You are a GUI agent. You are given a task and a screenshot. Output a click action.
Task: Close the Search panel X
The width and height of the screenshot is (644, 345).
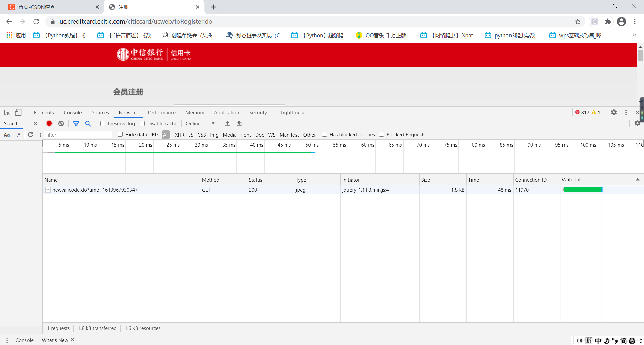point(35,123)
